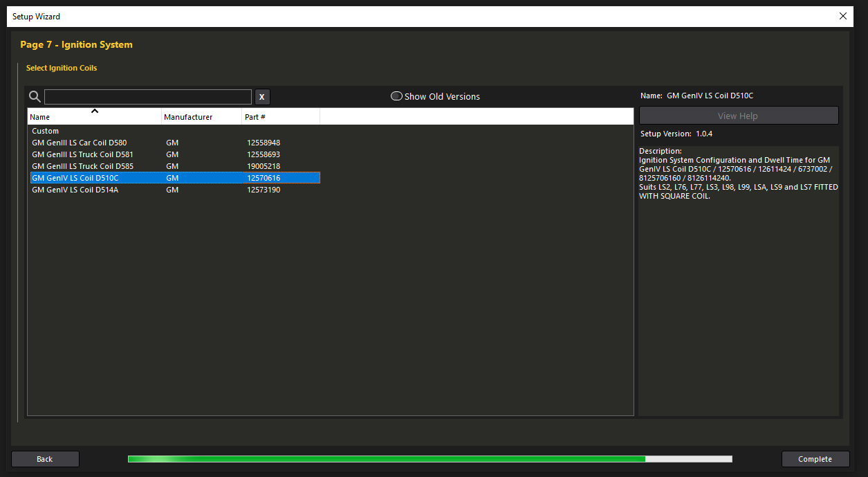This screenshot has height=477, width=868.
Task: Select GM GenIV LS Coil D510C row
Action: click(75, 178)
